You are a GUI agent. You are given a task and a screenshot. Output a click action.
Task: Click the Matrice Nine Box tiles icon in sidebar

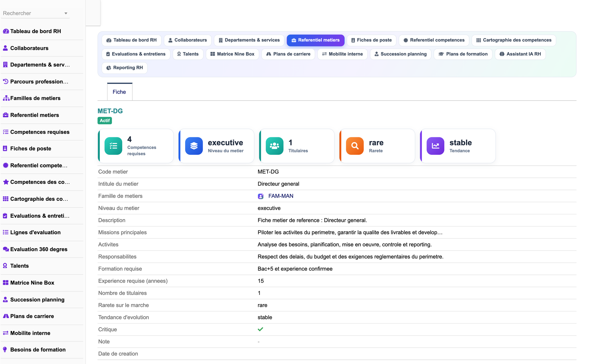click(5, 283)
